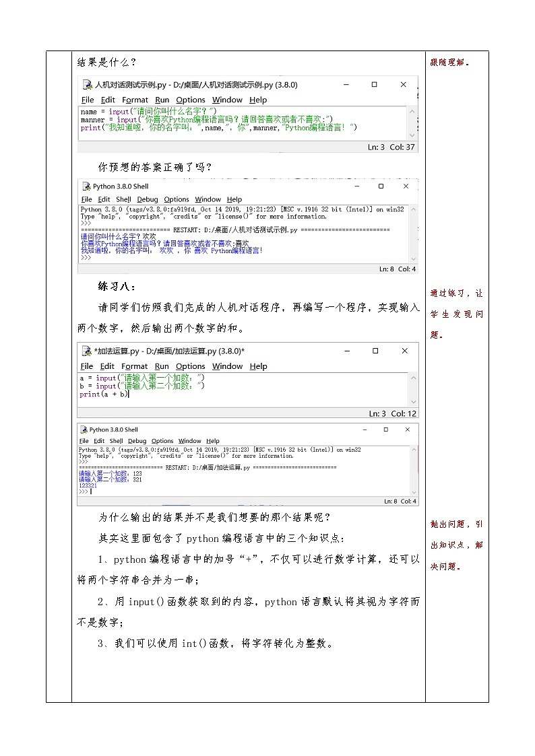Screen dimensions: 535x756
Task: Click scrollbar down arrow in shell running 人机对话测试示例.py
Action: click(x=413, y=259)
